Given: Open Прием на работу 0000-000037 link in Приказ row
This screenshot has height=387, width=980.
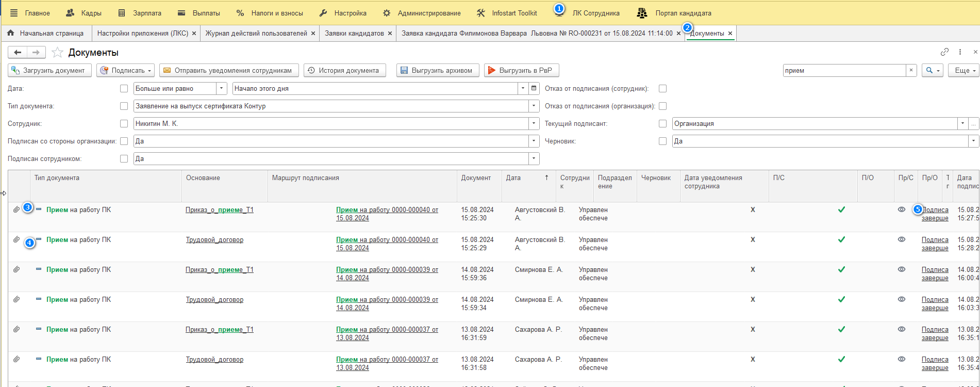Looking at the screenshot, I should click(x=387, y=333).
